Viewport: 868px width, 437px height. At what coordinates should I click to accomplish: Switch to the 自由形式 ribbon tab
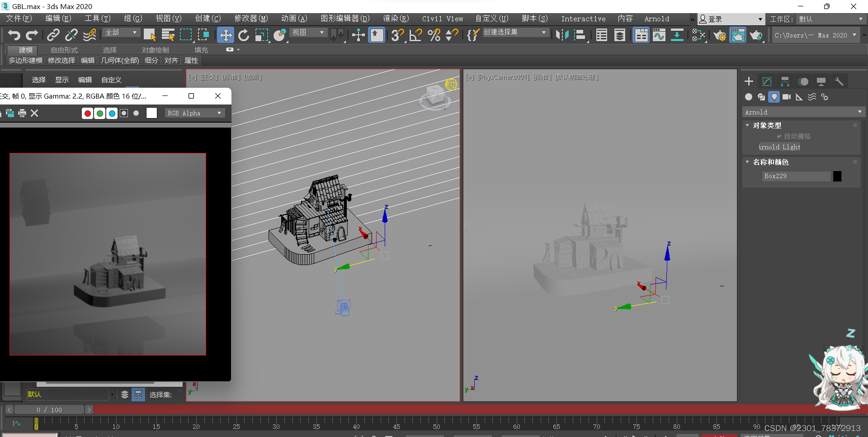coord(64,50)
